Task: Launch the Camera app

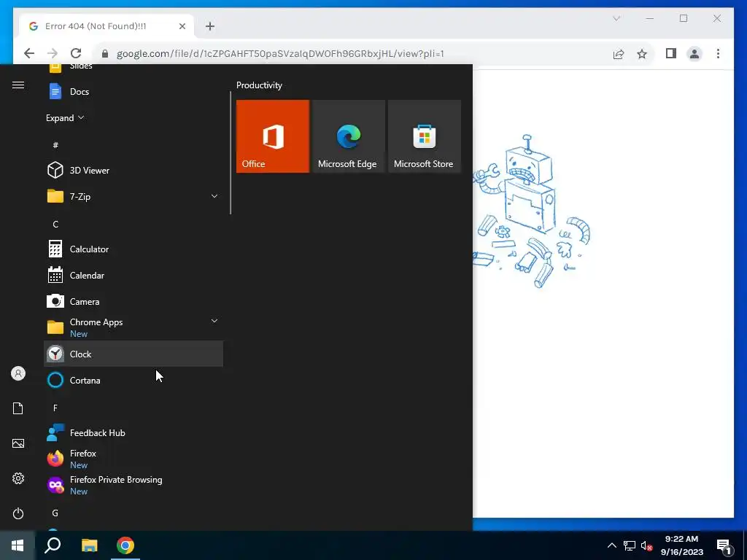Action: click(x=133, y=301)
